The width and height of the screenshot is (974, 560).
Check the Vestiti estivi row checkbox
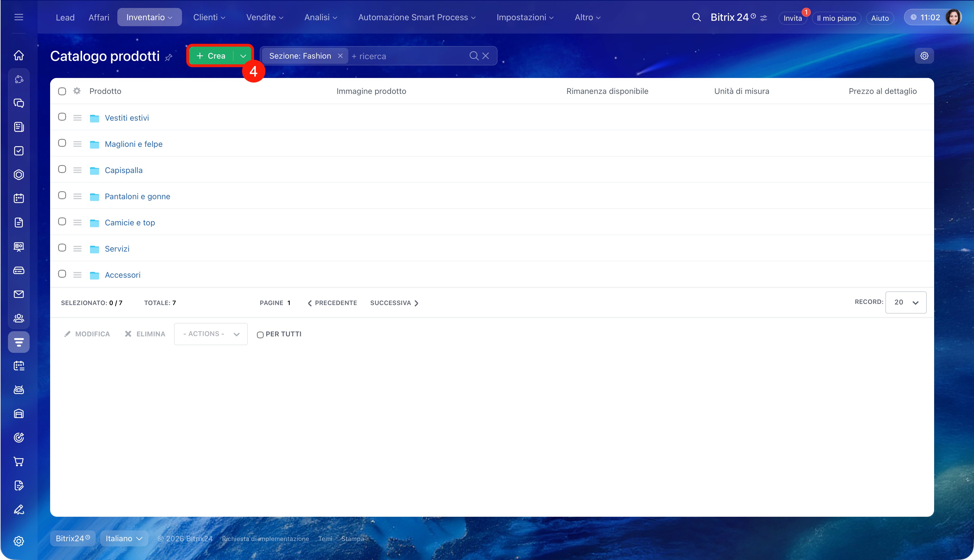point(62,117)
